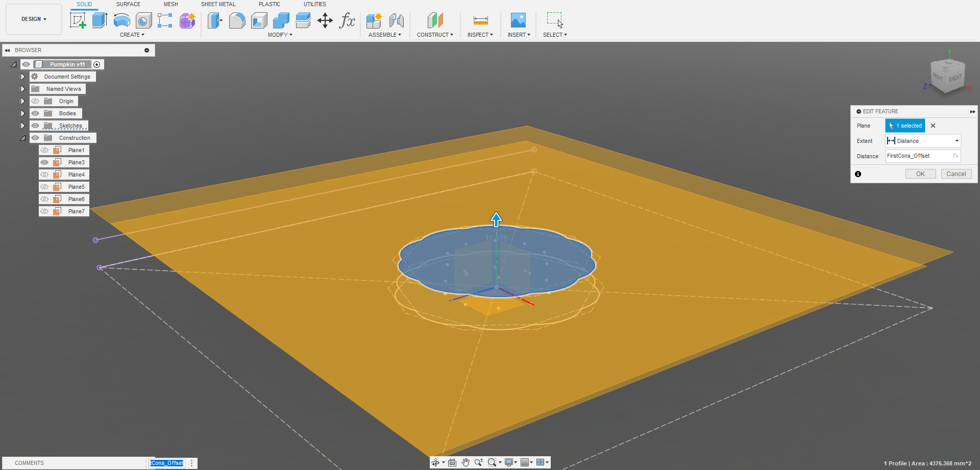Click OK in Edit Feature dialog
The height and width of the screenshot is (470, 980).
[x=920, y=174]
